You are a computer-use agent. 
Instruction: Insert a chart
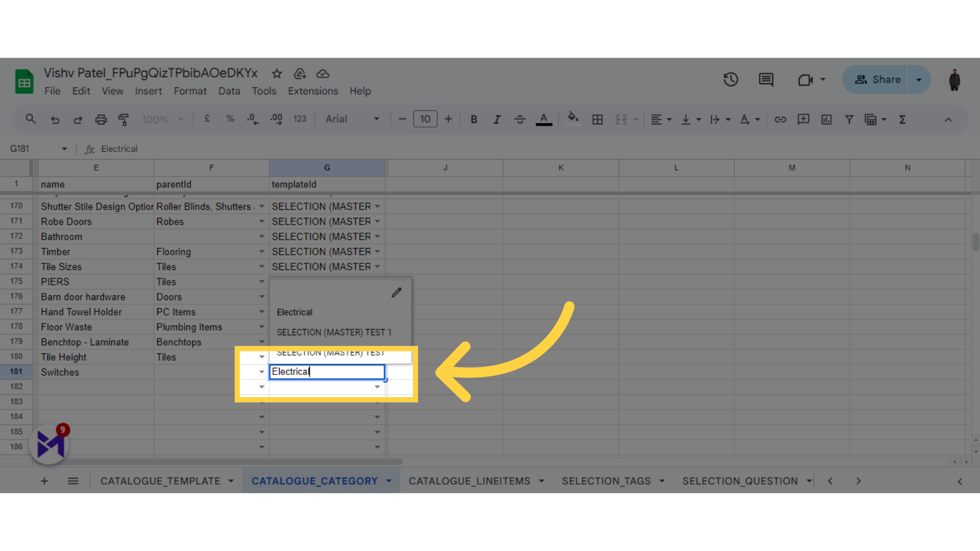(826, 119)
